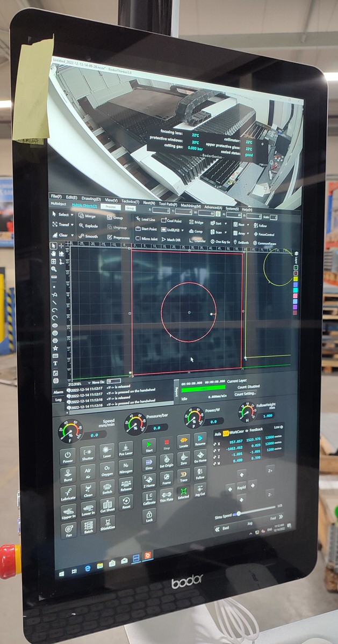Select the cyan layer color swatch
The height and width of the screenshot is (644, 338).
295,289
